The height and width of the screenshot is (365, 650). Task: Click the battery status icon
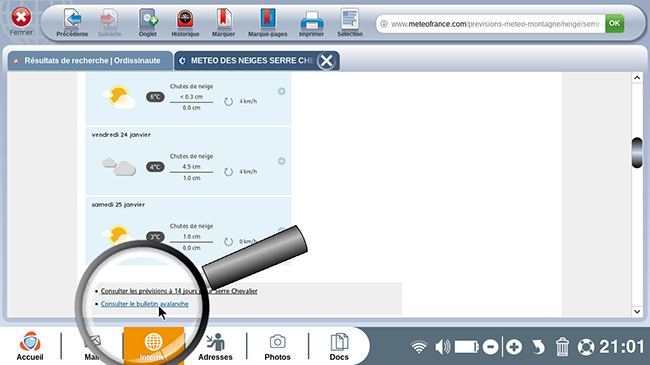tap(466, 347)
